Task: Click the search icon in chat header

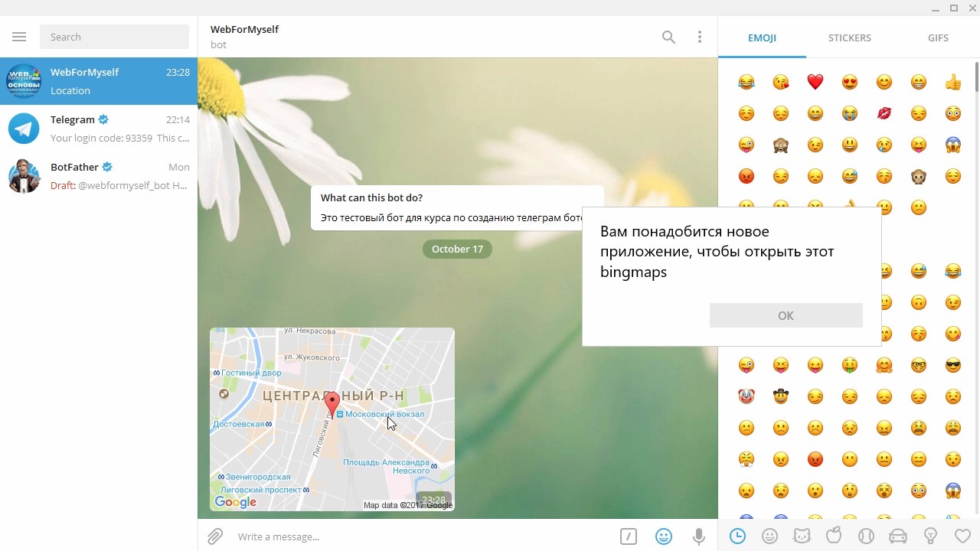Action: pyautogui.click(x=668, y=37)
